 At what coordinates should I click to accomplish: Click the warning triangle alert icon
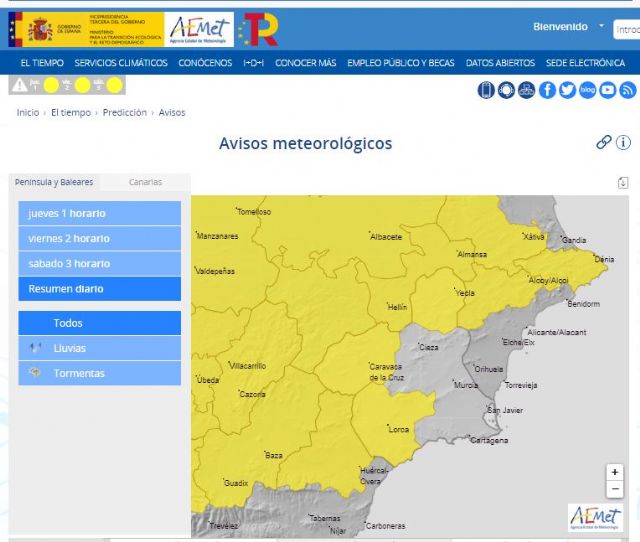coord(19,85)
